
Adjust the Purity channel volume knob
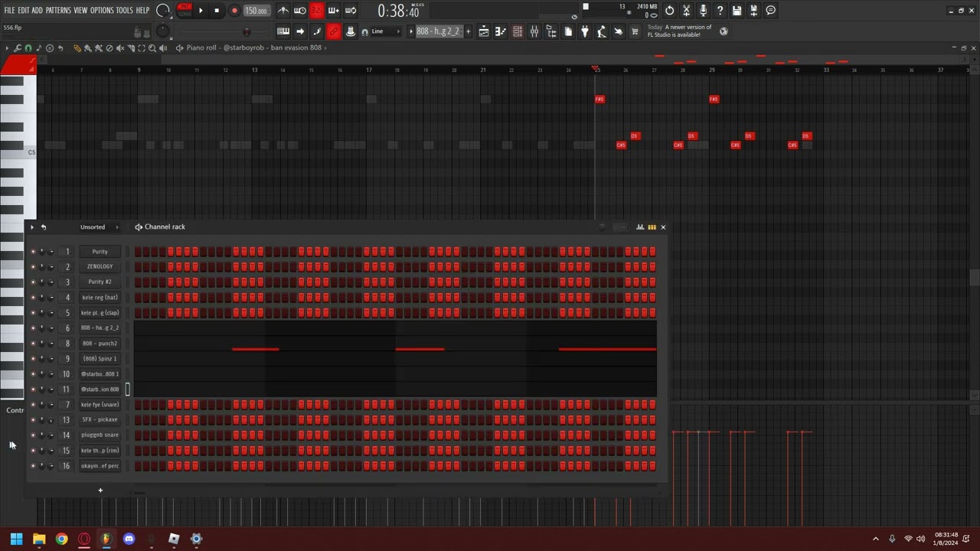[51, 252]
